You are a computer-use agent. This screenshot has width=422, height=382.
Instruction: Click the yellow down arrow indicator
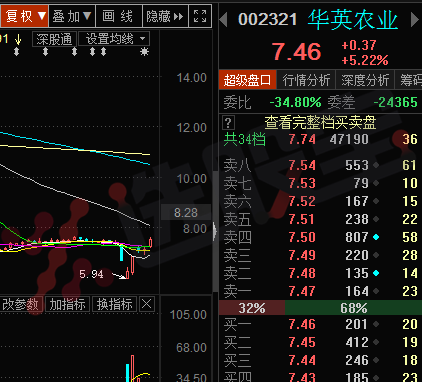(18, 39)
